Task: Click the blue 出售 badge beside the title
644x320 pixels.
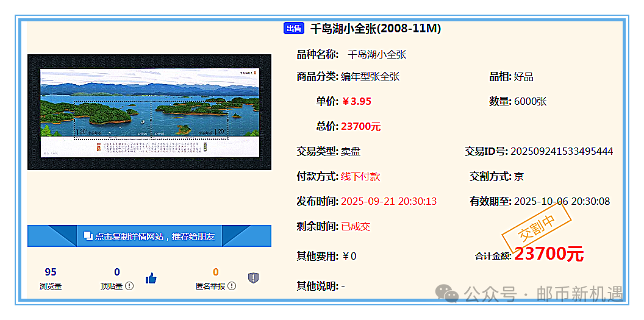Action: click(x=293, y=28)
